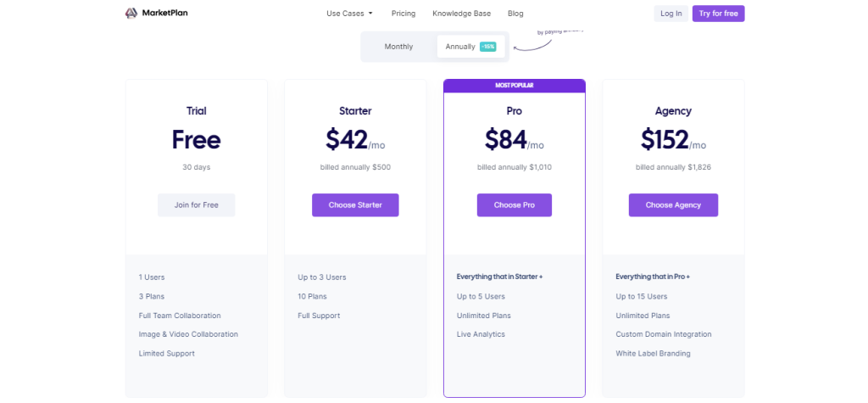Click the Live Analytics feature text
Screen dimensions: 868x403
[x=481, y=334]
